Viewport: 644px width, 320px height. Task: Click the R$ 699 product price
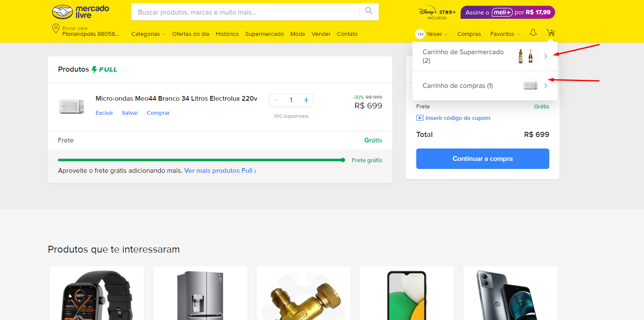pyautogui.click(x=368, y=106)
